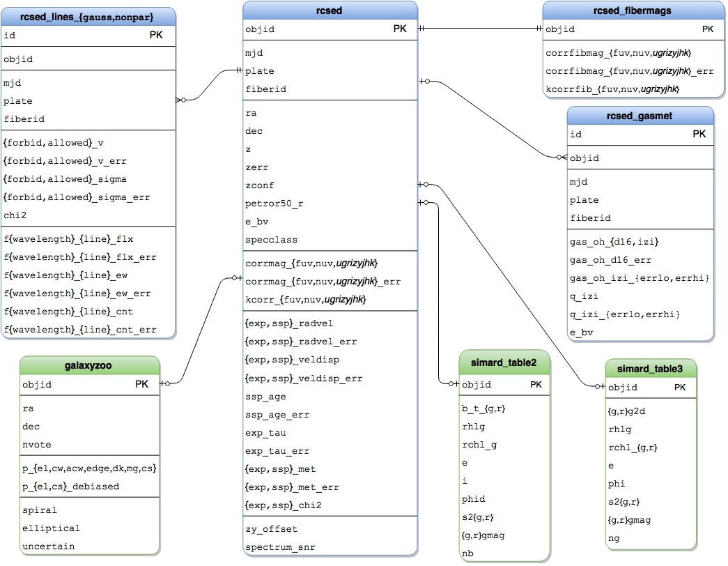Click the gas_oh_d16_err field

611,260
